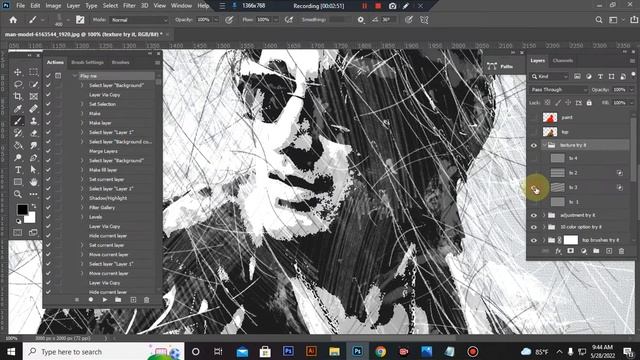
Task: Select the Rectangular Marquee tool
Action: (x=33, y=72)
